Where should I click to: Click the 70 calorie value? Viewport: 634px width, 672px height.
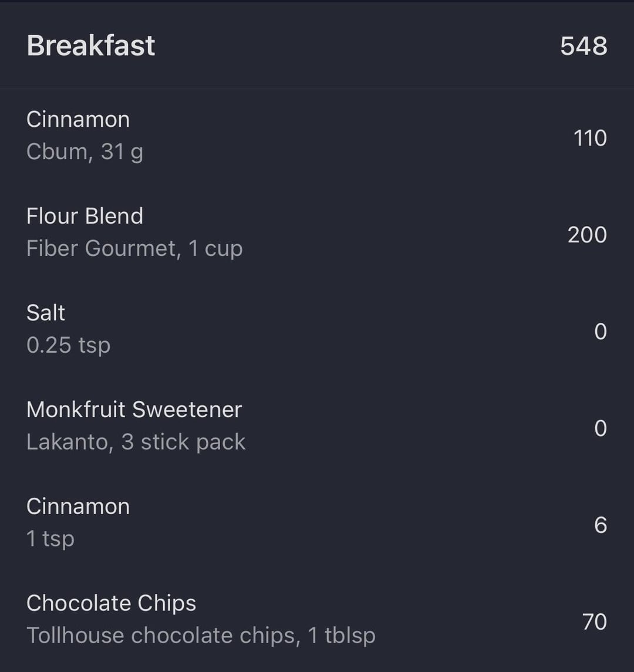595,622
